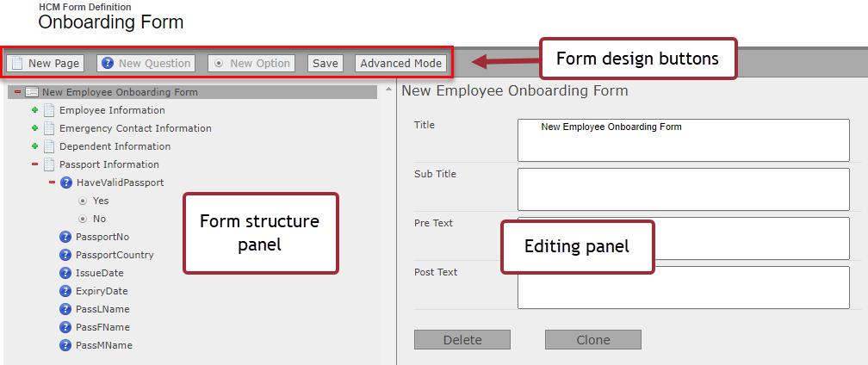Click the ExpiryDate question icon

tap(65, 291)
